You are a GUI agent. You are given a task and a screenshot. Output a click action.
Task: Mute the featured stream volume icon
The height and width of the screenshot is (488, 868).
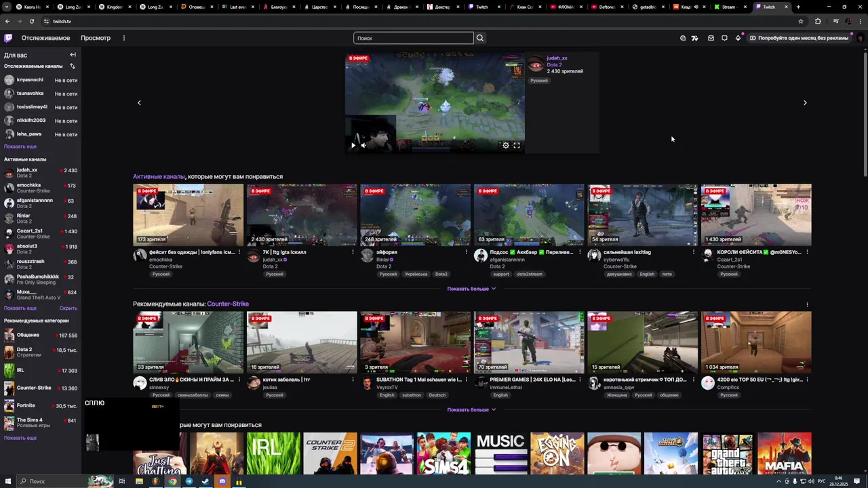pos(363,145)
